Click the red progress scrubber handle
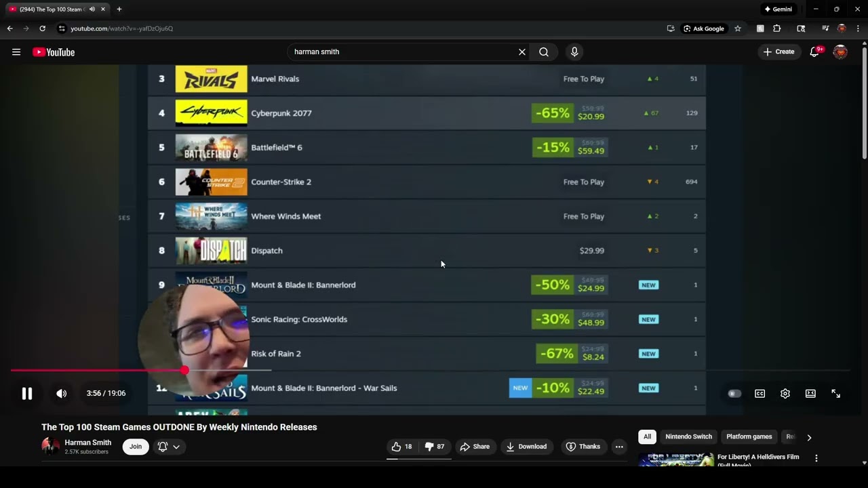The image size is (868, 488). click(x=184, y=370)
